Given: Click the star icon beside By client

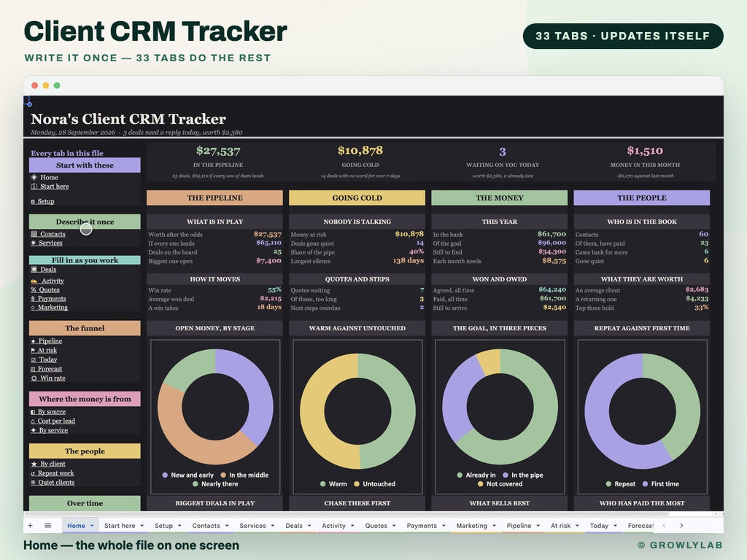Looking at the screenshot, I should click(34, 464).
